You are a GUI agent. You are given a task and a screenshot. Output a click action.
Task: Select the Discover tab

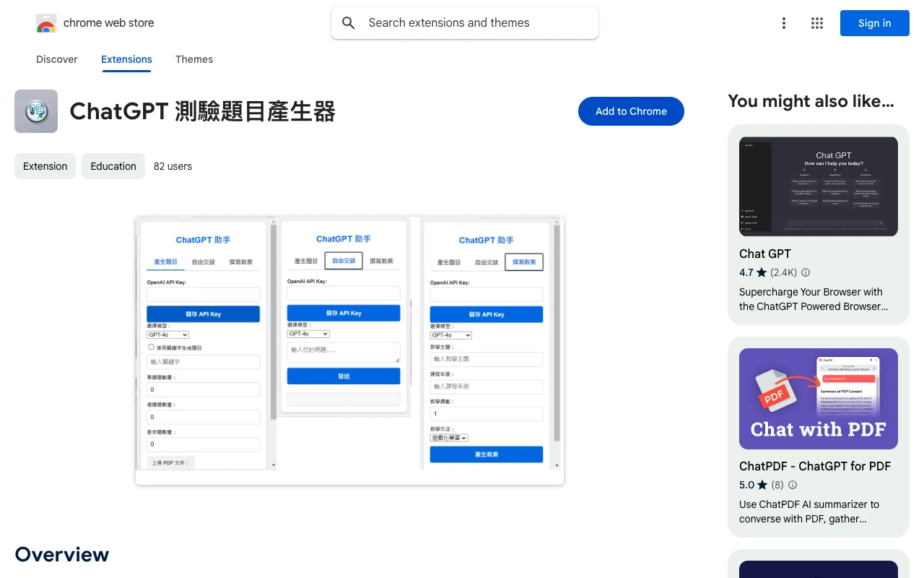tap(56, 59)
